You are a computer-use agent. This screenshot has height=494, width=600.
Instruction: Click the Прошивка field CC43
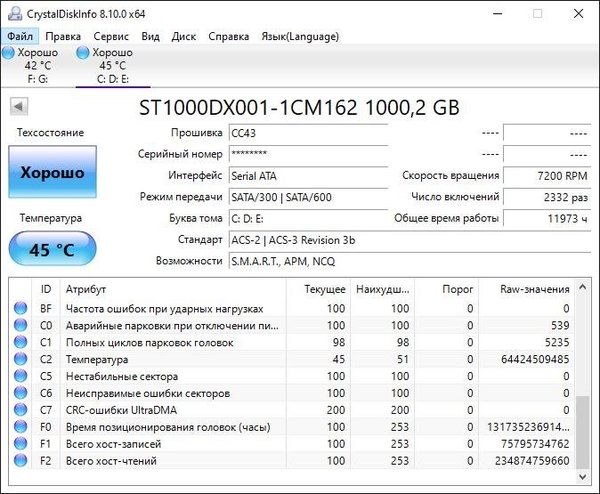pos(308,134)
